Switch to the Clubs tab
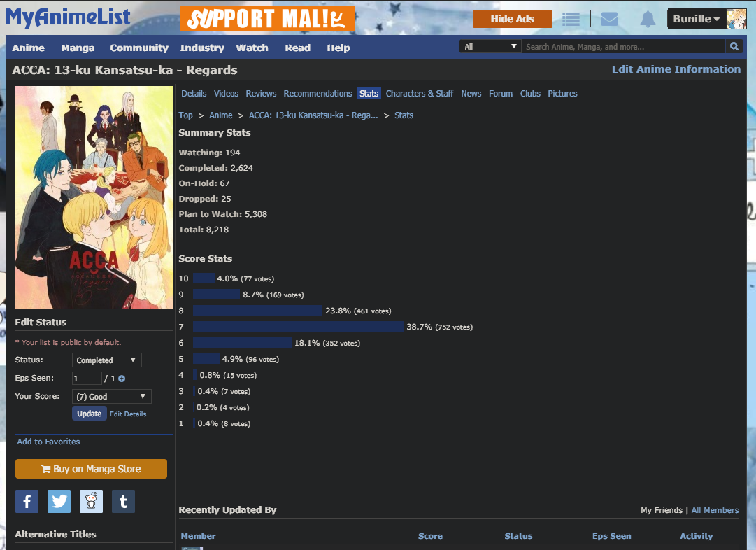 530,94
